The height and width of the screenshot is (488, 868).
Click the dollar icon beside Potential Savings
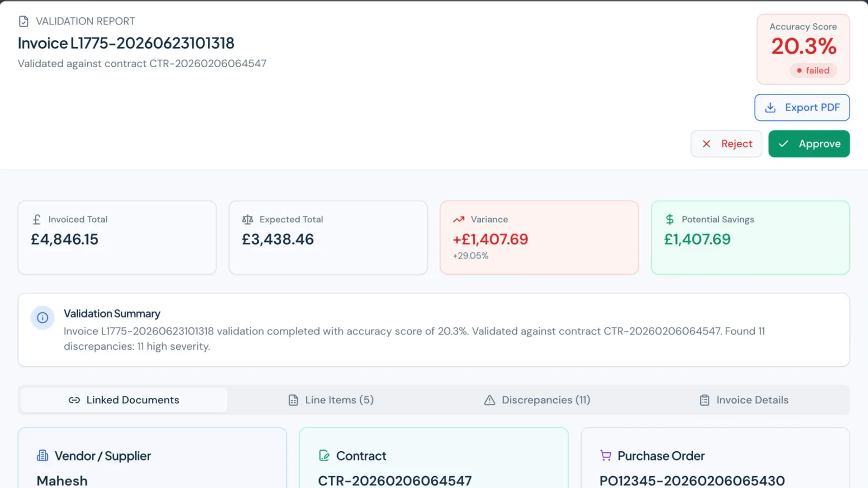670,219
